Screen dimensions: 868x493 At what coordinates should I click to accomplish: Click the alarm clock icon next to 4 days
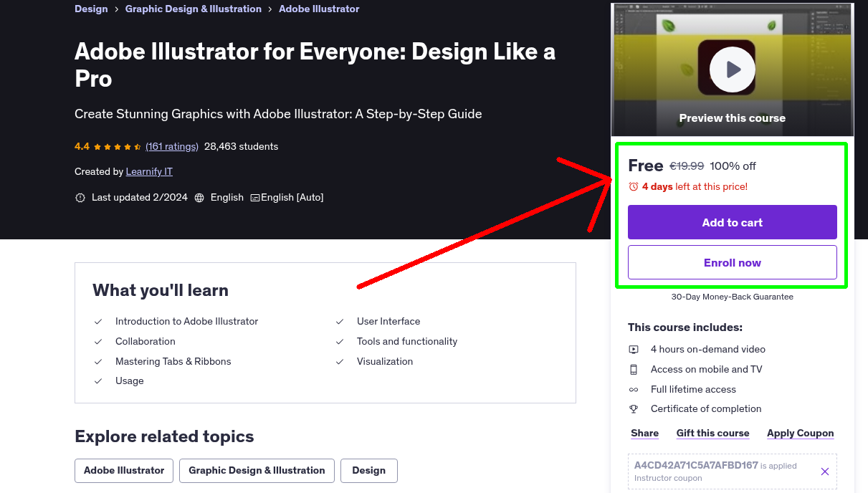tap(633, 186)
